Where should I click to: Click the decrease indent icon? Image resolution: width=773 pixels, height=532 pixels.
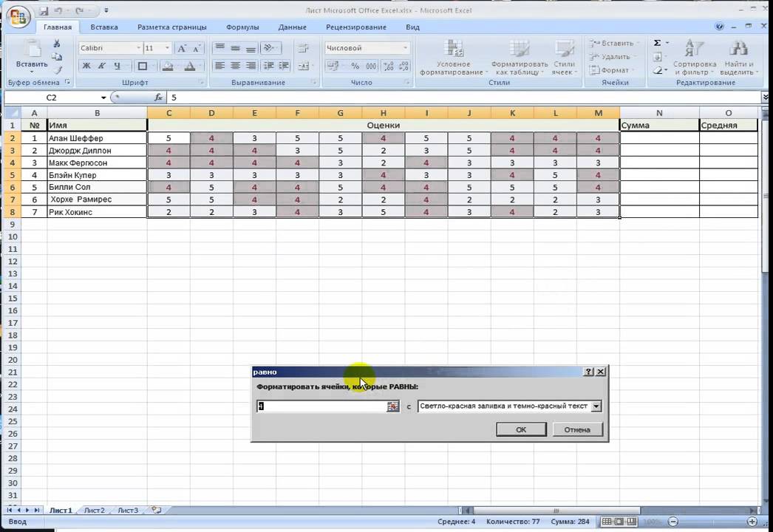269,66
